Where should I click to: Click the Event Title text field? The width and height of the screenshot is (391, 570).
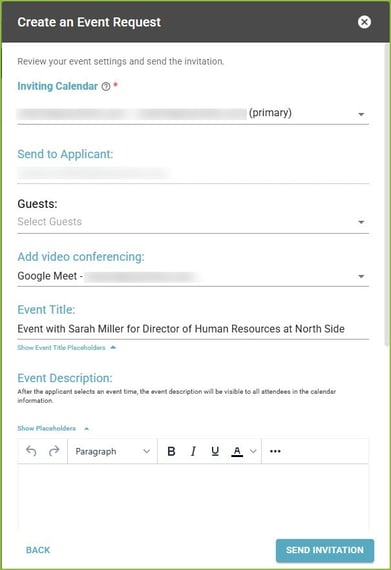(193, 329)
